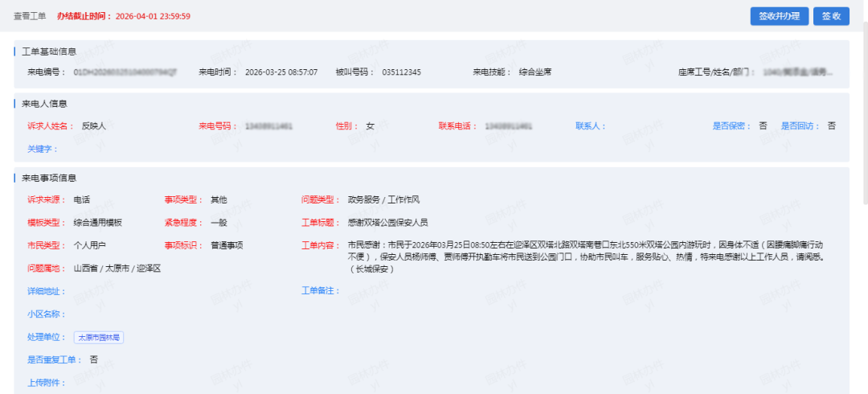Select the 工单基础信息 section heading
Image resolution: width=868 pixels, height=394 pixels.
[49, 51]
